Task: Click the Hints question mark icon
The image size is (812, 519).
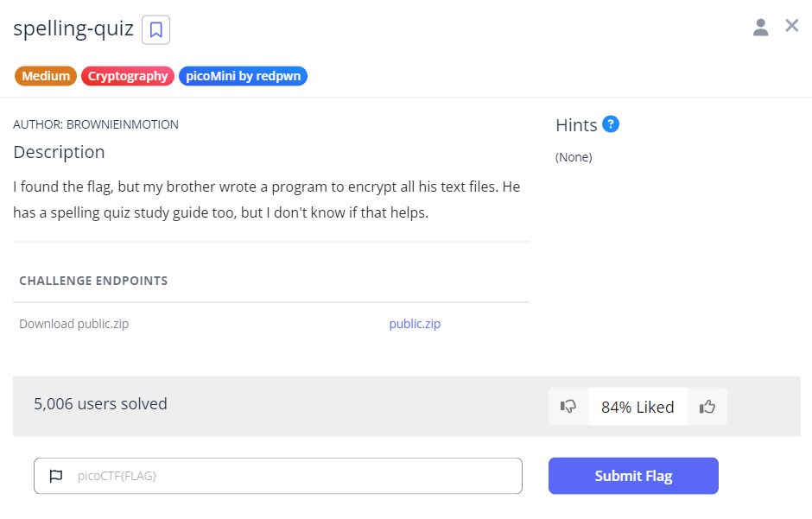Action: [x=611, y=124]
